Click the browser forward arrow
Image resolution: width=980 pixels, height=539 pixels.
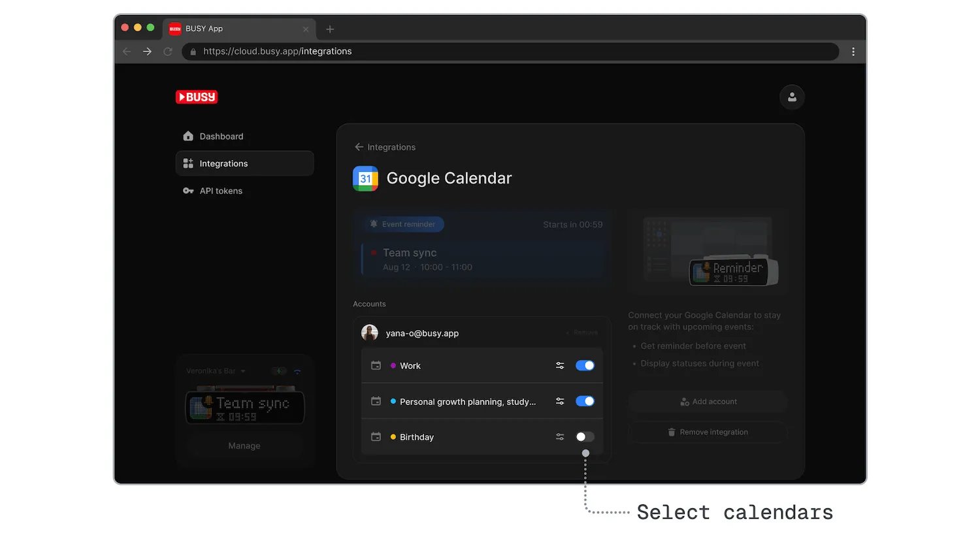[148, 52]
